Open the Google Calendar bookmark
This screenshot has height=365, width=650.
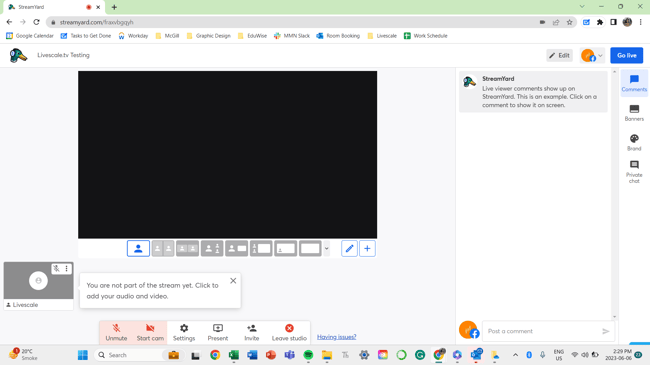tap(30, 36)
